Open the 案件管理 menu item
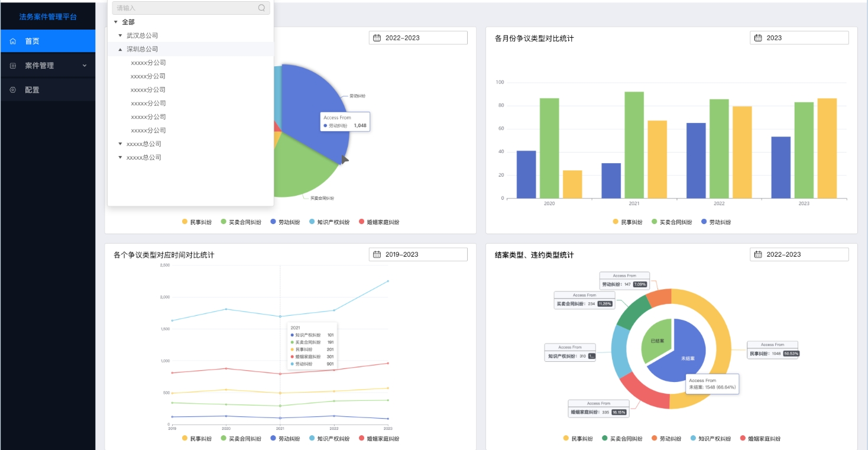This screenshot has width=868, height=450. (48, 66)
